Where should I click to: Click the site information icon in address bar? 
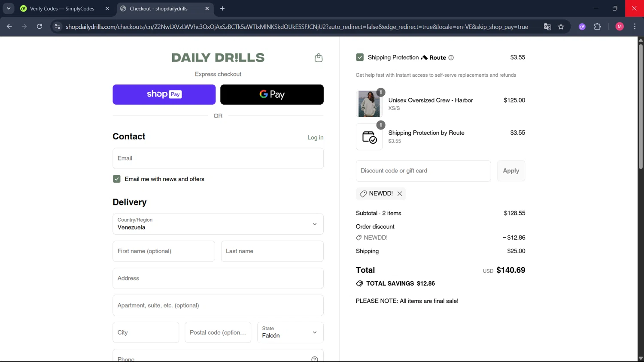click(x=57, y=27)
